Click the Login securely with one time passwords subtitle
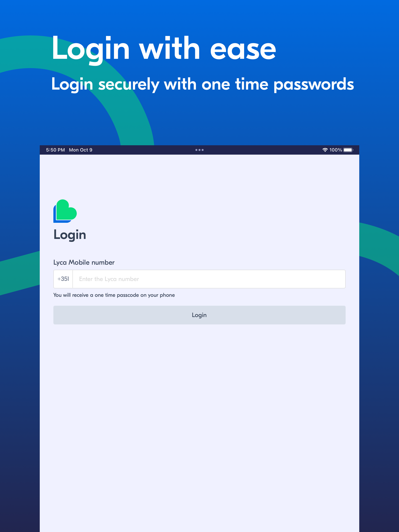Viewport: 399px width, 532px height. (x=203, y=84)
